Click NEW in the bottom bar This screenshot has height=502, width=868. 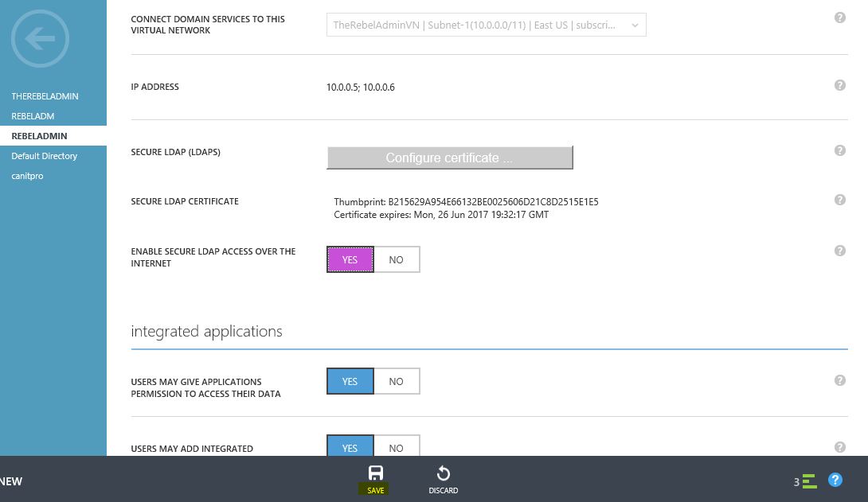coord(11,481)
